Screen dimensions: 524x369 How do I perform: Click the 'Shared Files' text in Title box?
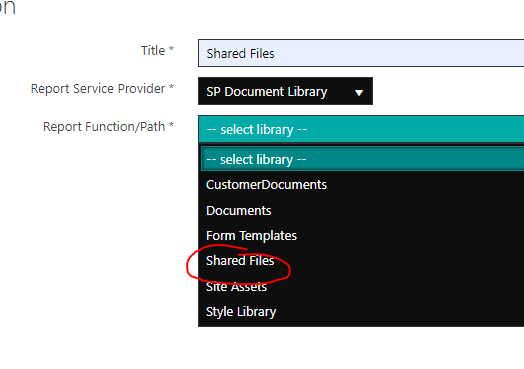click(240, 53)
